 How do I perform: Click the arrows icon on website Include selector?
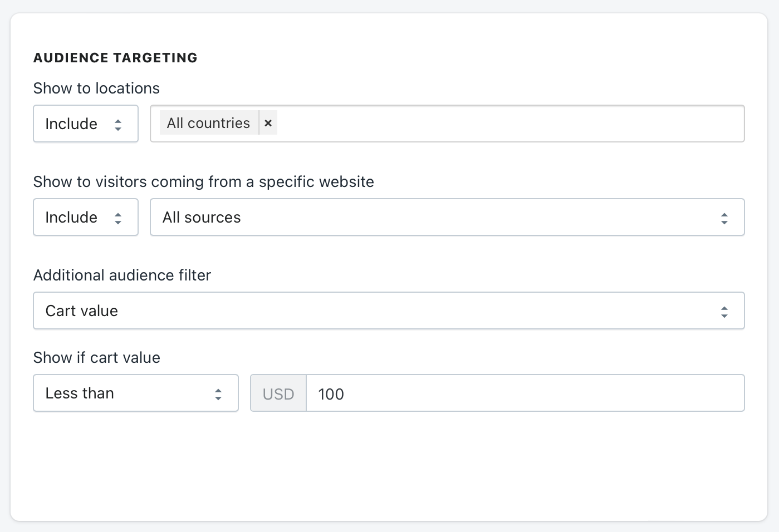[x=118, y=218]
